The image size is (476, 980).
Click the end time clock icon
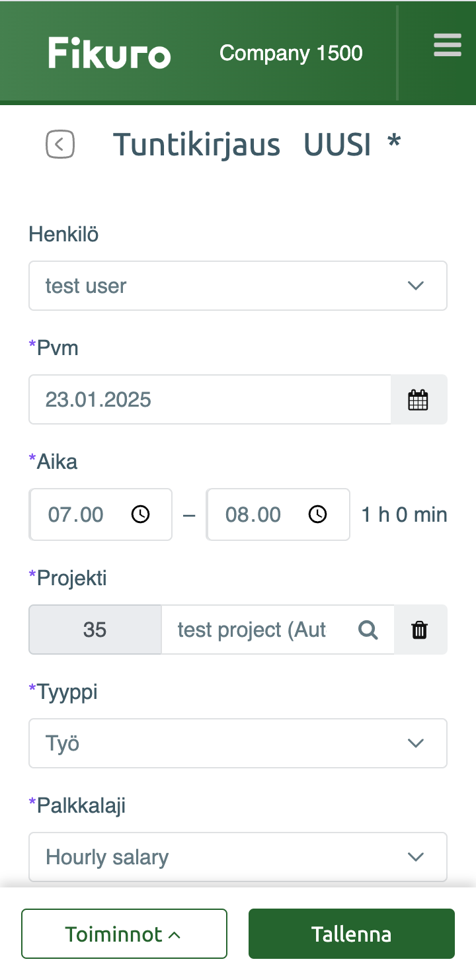[318, 514]
